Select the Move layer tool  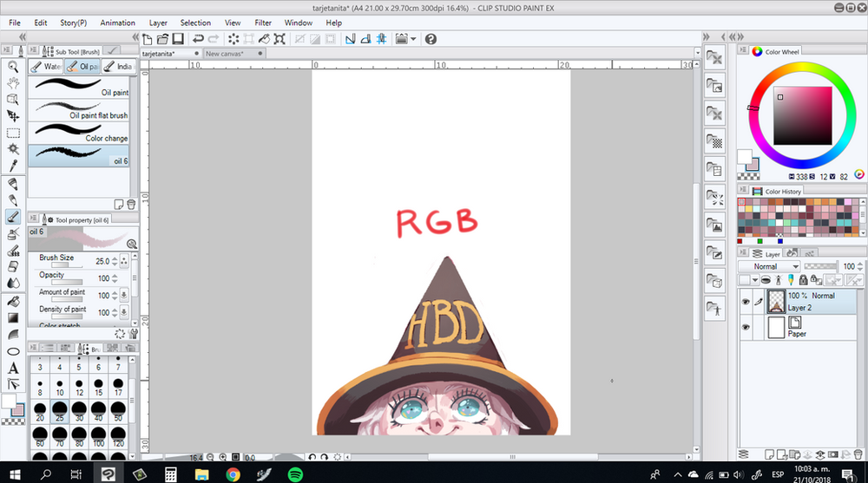click(x=13, y=116)
